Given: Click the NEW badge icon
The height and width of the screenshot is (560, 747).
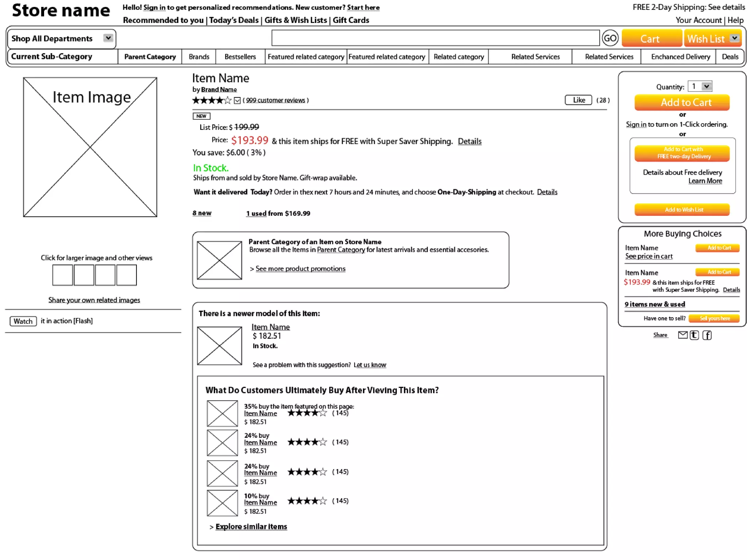Looking at the screenshot, I should pyautogui.click(x=201, y=116).
